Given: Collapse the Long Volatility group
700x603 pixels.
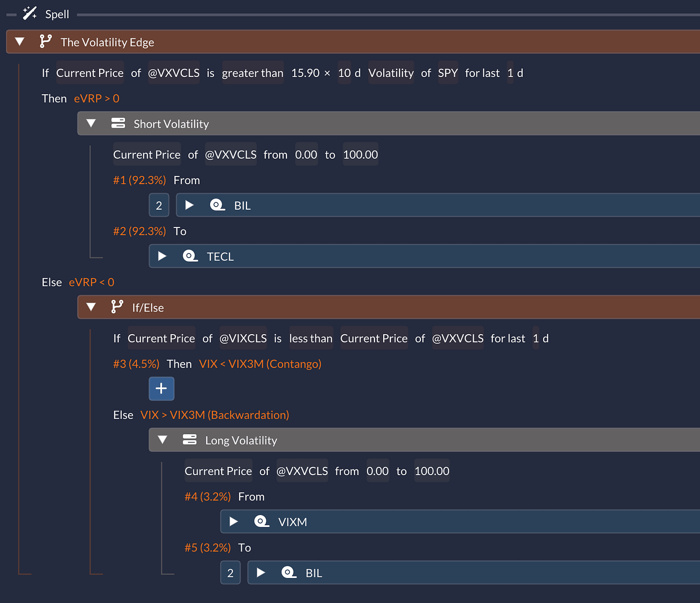Looking at the screenshot, I should 162,440.
